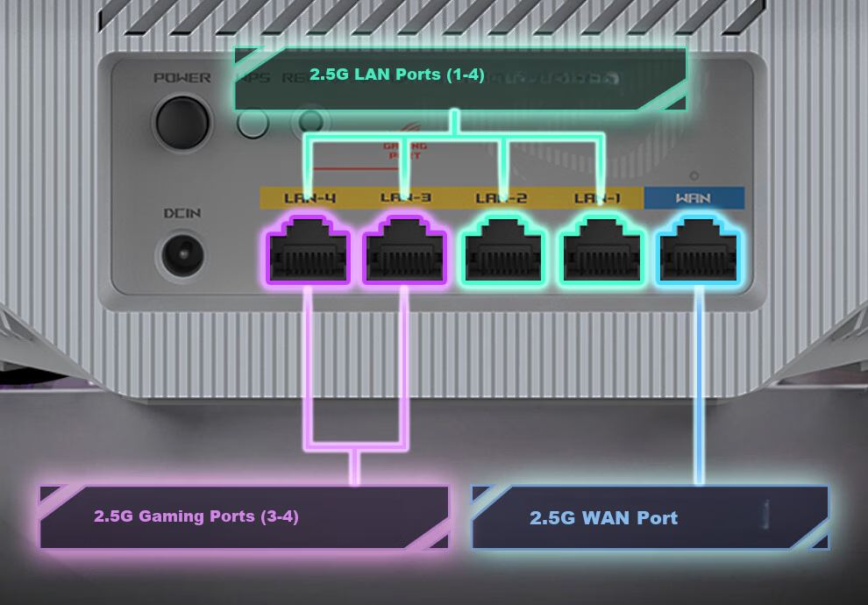This screenshot has width=868, height=605.
Task: Select the LAN-2 Ethernet port
Action: point(503,250)
